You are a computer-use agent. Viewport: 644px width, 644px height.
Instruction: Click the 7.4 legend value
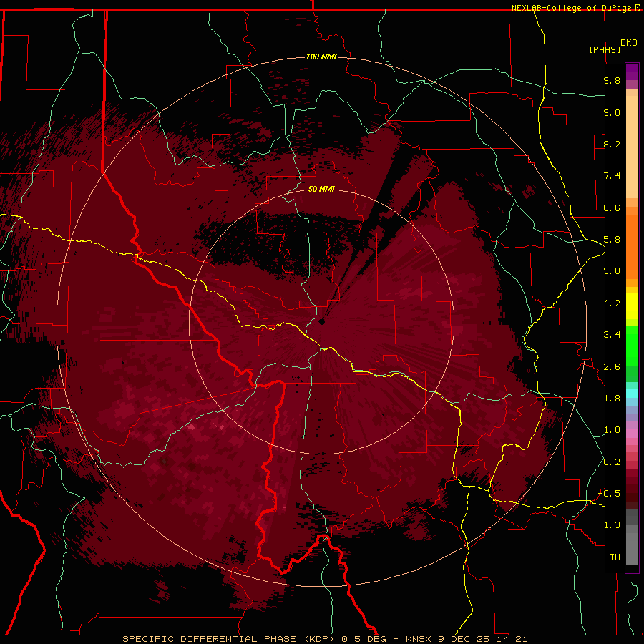(612, 176)
